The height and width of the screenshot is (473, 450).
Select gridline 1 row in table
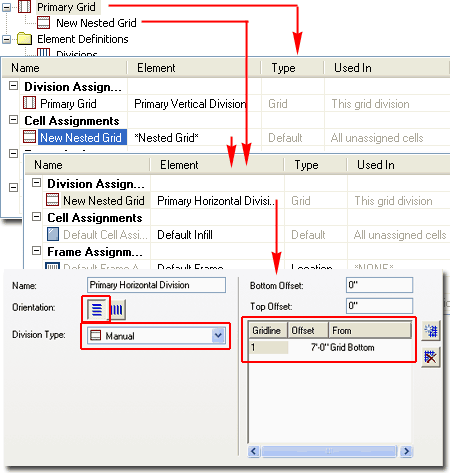point(330,347)
